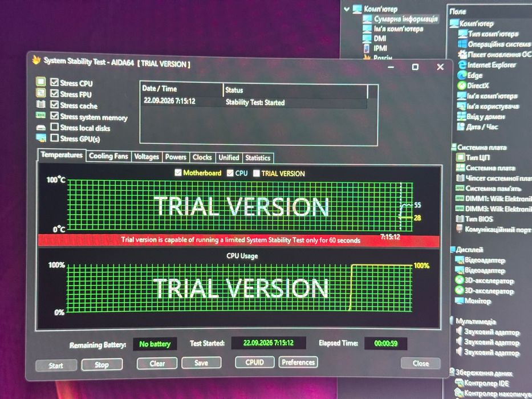Click the AIDA64 flame icon in title bar
The height and width of the screenshot is (399, 532).
[36, 60]
